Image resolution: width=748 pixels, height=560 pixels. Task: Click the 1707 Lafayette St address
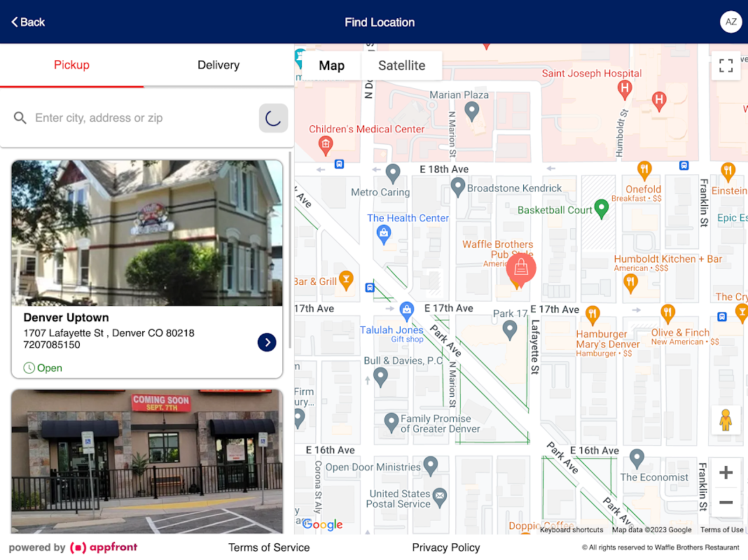[x=109, y=332]
